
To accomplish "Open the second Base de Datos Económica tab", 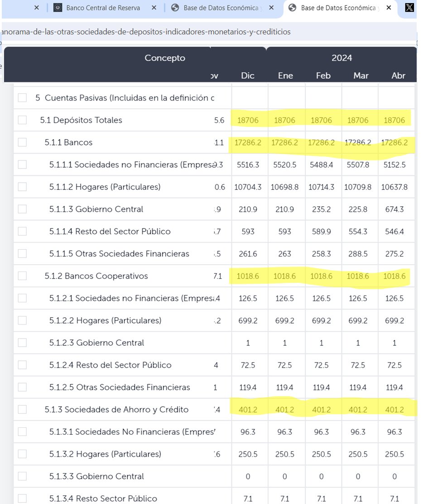I will point(217,8).
